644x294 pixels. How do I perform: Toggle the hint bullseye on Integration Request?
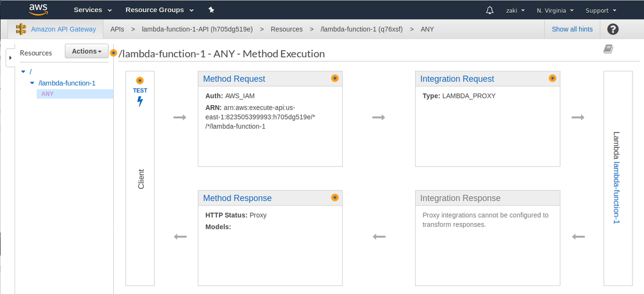552,78
